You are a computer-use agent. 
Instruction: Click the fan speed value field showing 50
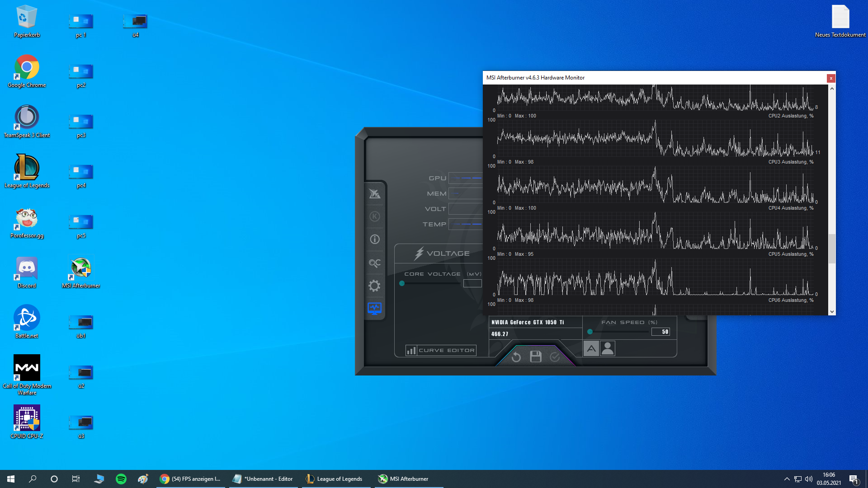660,332
